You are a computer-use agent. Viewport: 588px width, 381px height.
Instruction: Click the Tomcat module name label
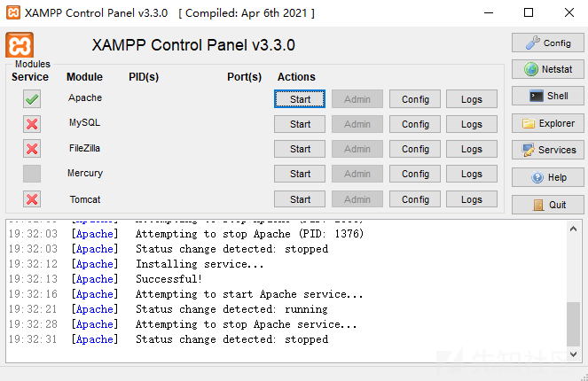click(85, 199)
